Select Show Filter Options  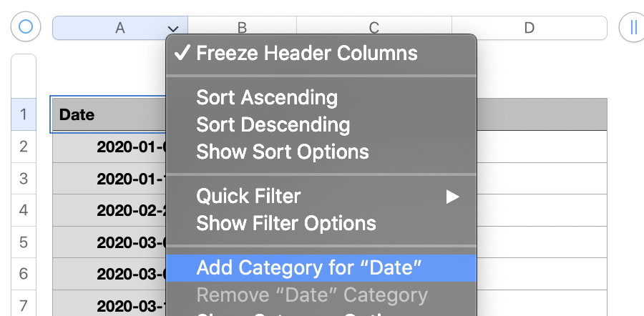click(286, 223)
